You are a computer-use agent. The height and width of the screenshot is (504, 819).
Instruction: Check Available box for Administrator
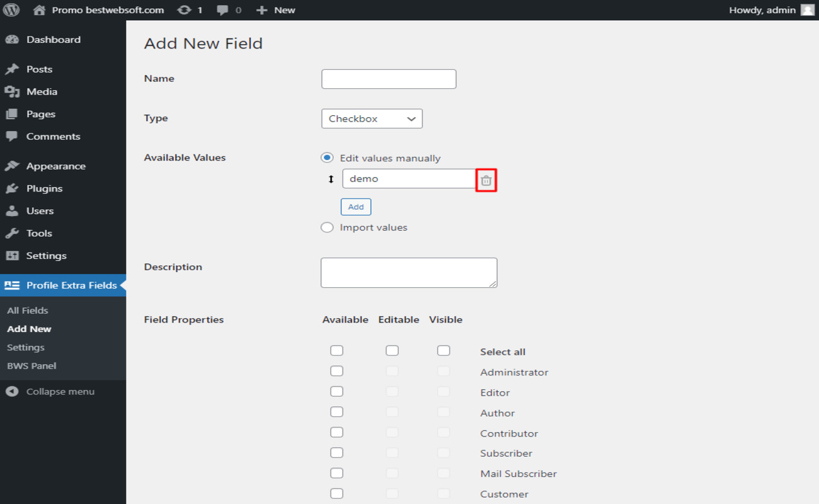337,371
